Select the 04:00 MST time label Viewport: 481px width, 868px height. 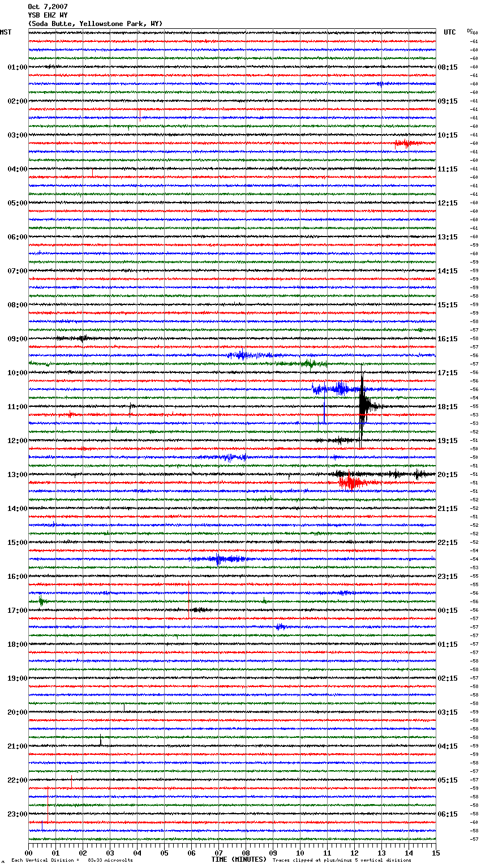17,169
